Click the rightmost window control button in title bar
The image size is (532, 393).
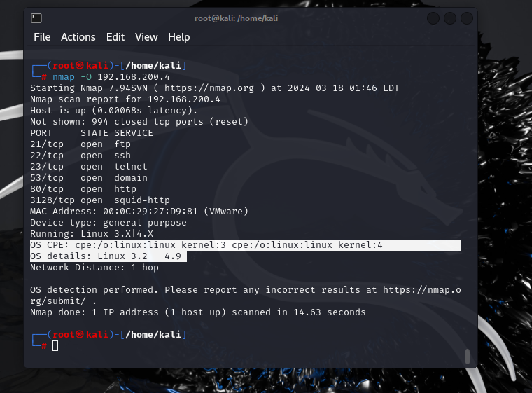pyautogui.click(x=467, y=18)
